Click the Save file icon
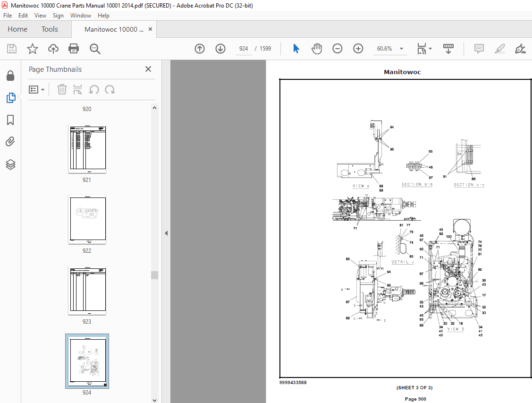This screenshot has height=403, width=532. pyautogui.click(x=11, y=49)
